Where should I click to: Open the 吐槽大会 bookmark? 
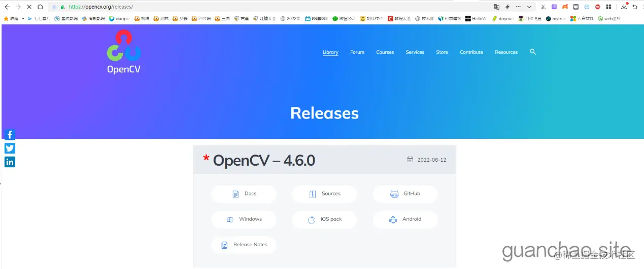pos(264,18)
